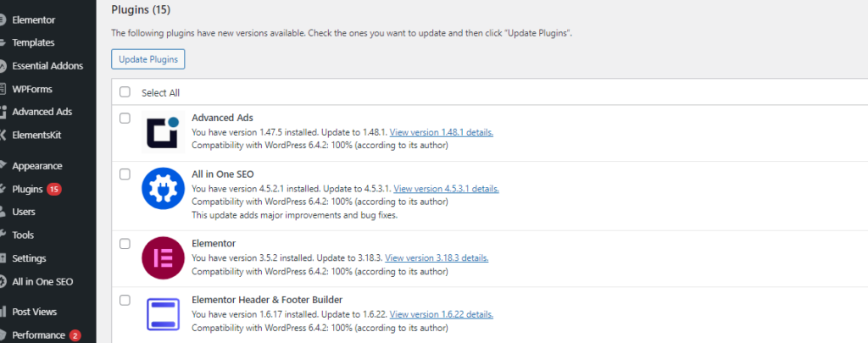Click the Essential Addons sidebar icon
The image size is (868, 343).
point(3,66)
